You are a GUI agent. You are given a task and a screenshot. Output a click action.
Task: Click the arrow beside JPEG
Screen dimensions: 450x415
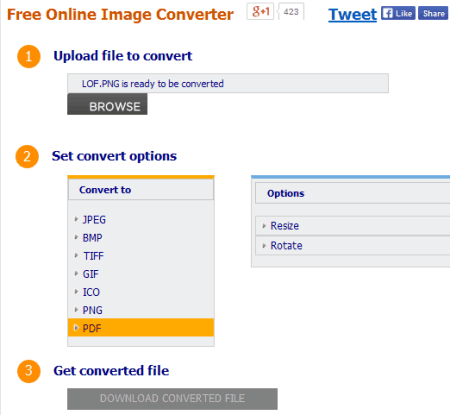(x=76, y=219)
